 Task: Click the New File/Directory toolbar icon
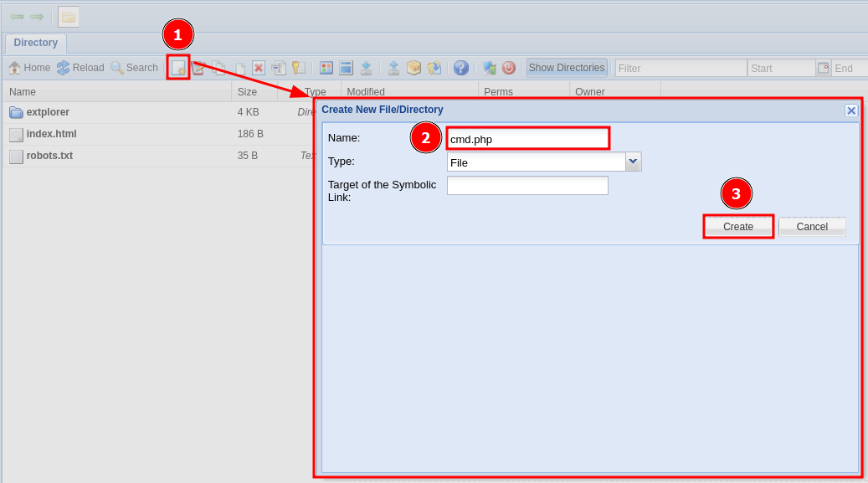(178, 68)
